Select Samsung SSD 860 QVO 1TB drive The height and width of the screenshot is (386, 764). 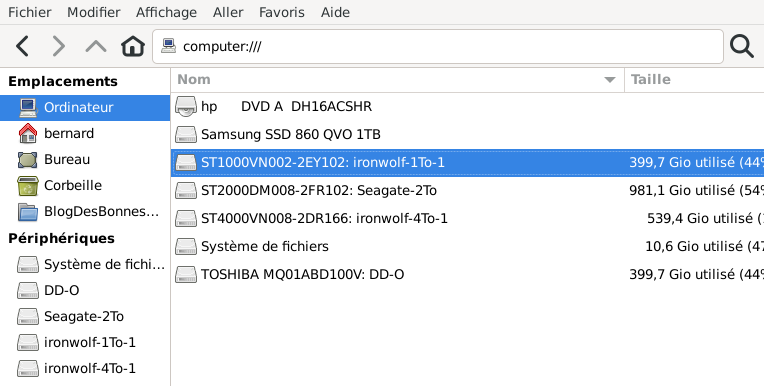coord(467,135)
